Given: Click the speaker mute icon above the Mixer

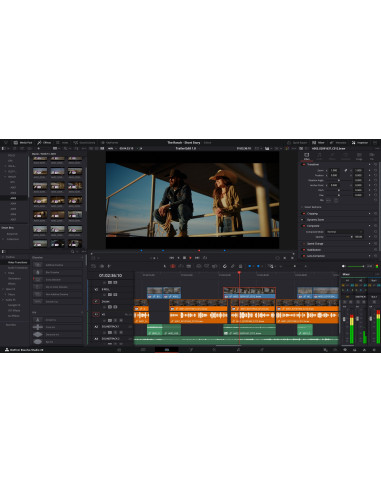Looking at the screenshot, I should pos(344,266).
